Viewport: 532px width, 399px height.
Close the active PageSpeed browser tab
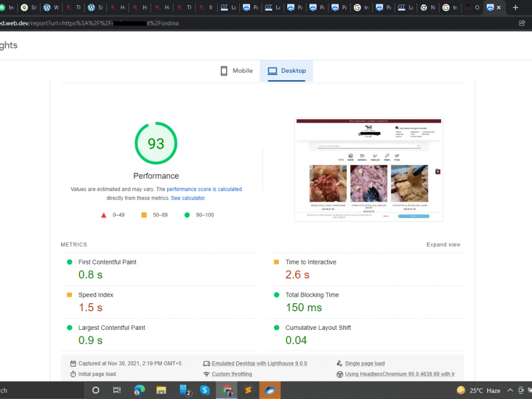pos(499,7)
